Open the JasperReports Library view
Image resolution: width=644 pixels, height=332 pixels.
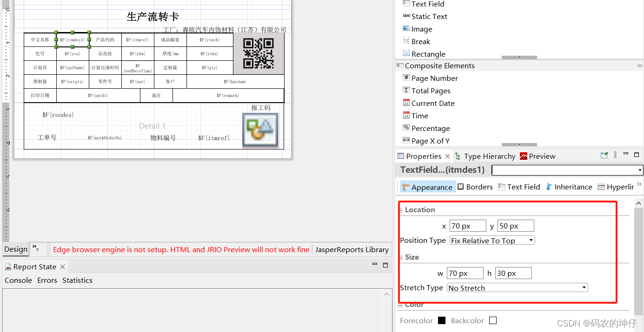(352, 249)
